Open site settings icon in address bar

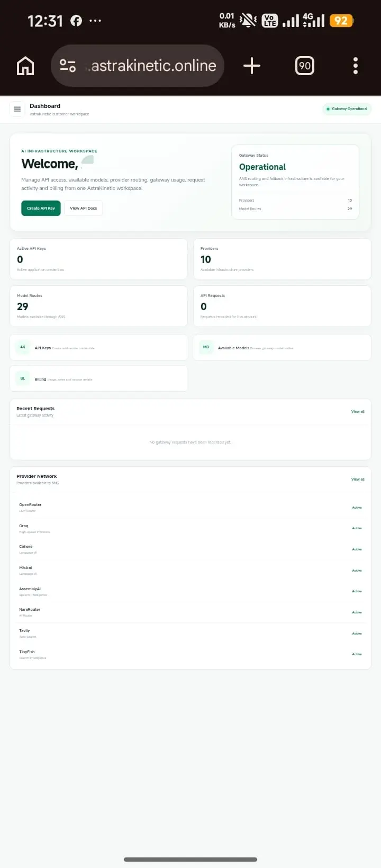(68, 66)
